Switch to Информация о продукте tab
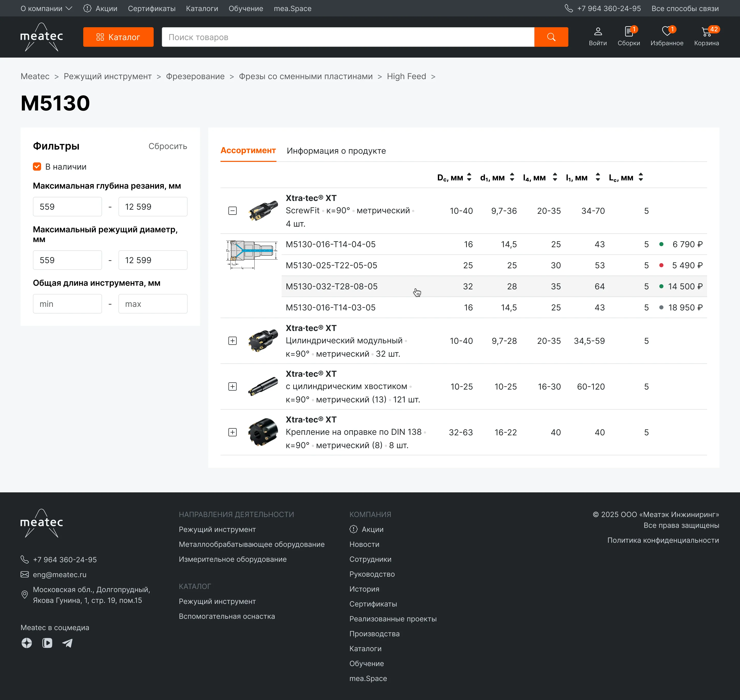The width and height of the screenshot is (740, 700). pyautogui.click(x=336, y=151)
